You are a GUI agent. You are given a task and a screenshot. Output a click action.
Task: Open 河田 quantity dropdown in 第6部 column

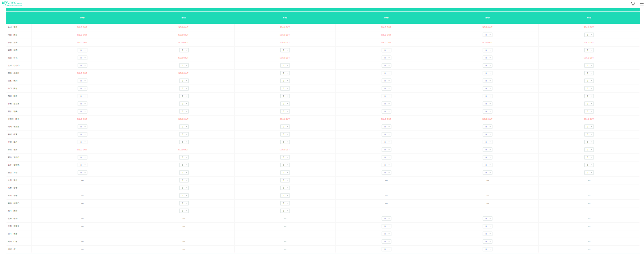tap(589, 35)
